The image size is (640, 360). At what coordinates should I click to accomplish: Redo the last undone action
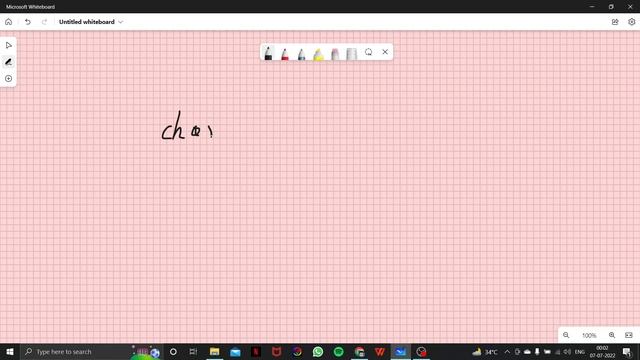pos(44,22)
